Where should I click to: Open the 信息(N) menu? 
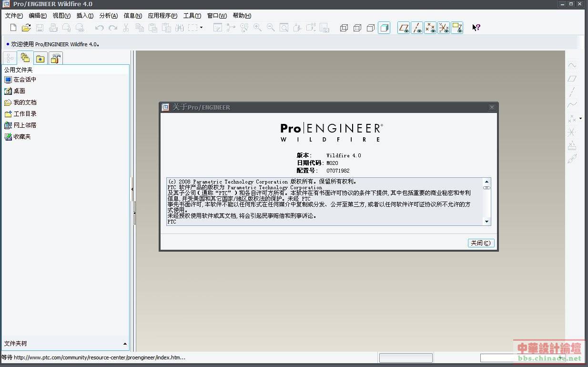132,16
